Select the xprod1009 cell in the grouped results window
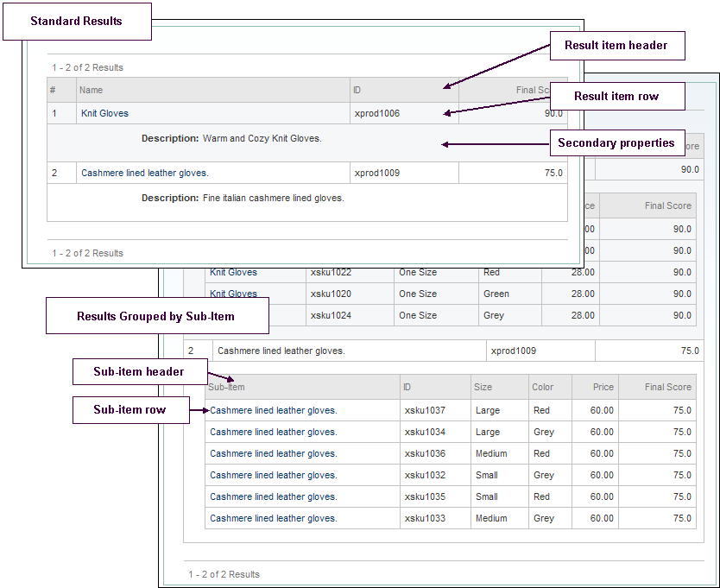 [540, 351]
